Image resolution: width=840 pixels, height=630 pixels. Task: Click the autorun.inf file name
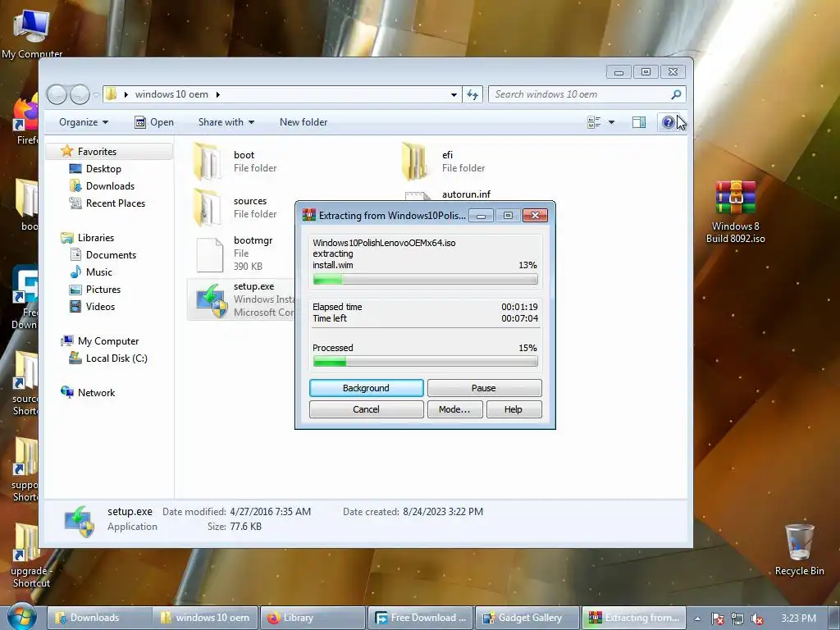466,194
